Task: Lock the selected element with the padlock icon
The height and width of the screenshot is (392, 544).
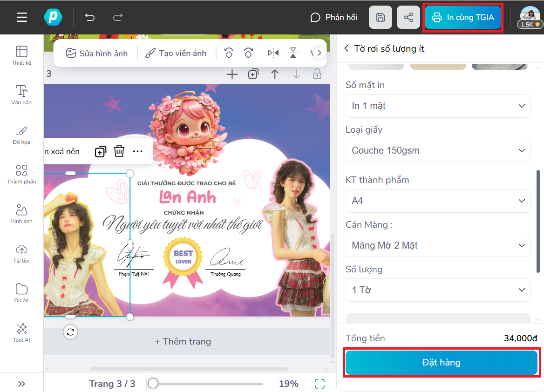Action: pyautogui.click(x=317, y=74)
